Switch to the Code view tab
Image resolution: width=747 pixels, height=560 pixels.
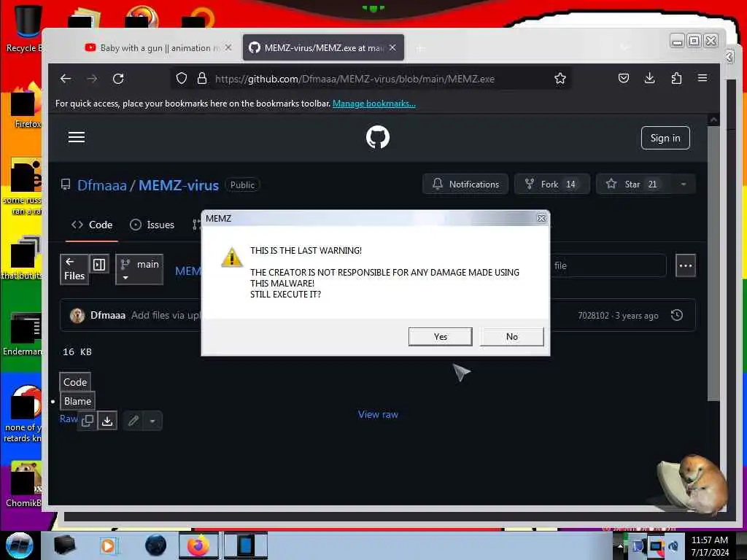[75, 382]
